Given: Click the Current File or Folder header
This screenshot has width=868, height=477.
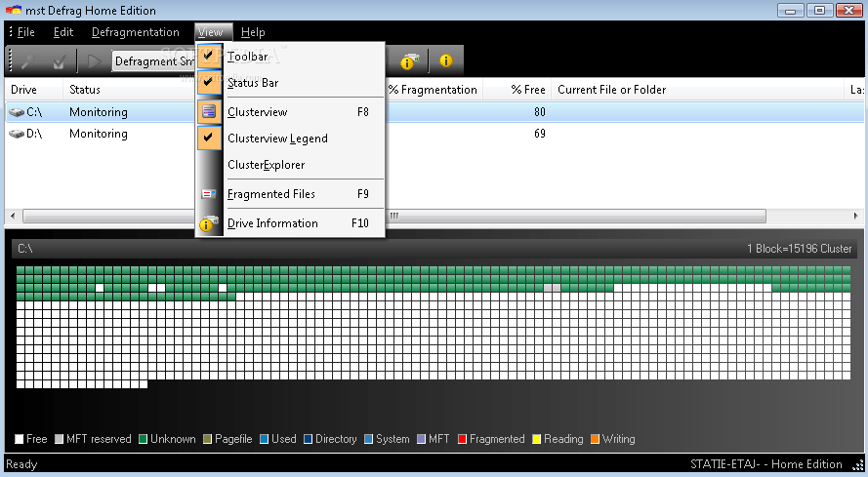Looking at the screenshot, I should click(697, 90).
